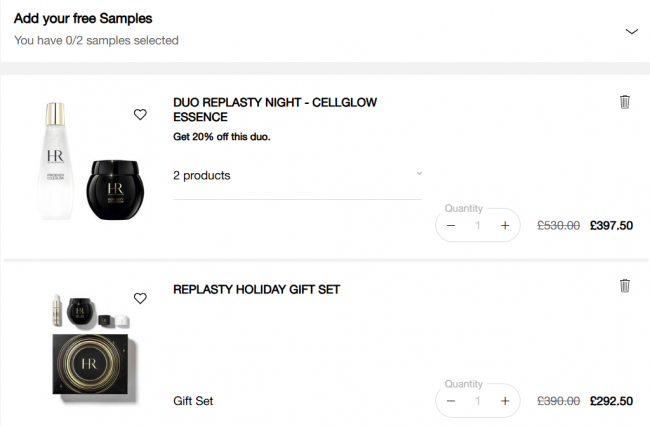
Task: Increase quantity of Duo Replasty Night
Action: 505,226
